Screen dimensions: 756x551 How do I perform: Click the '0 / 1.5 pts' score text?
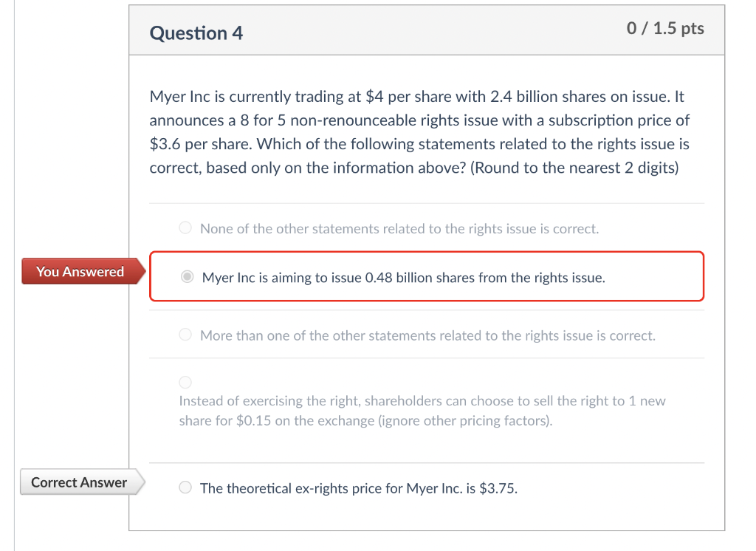[665, 28]
